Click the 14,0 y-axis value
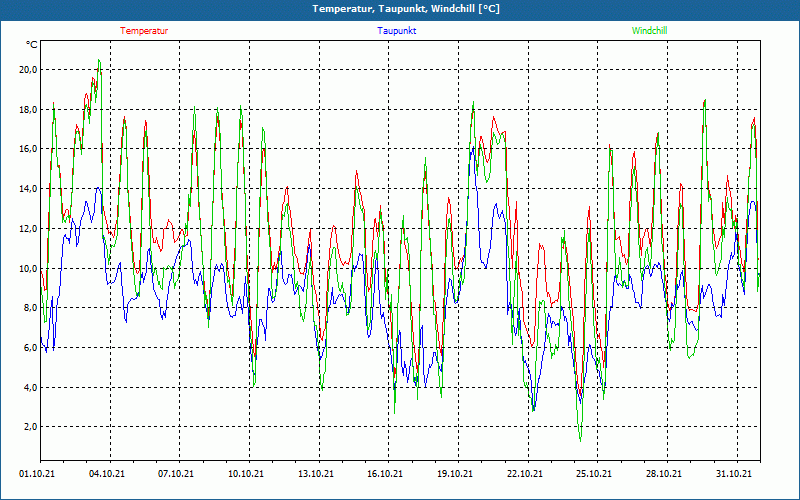 [x=28, y=189]
